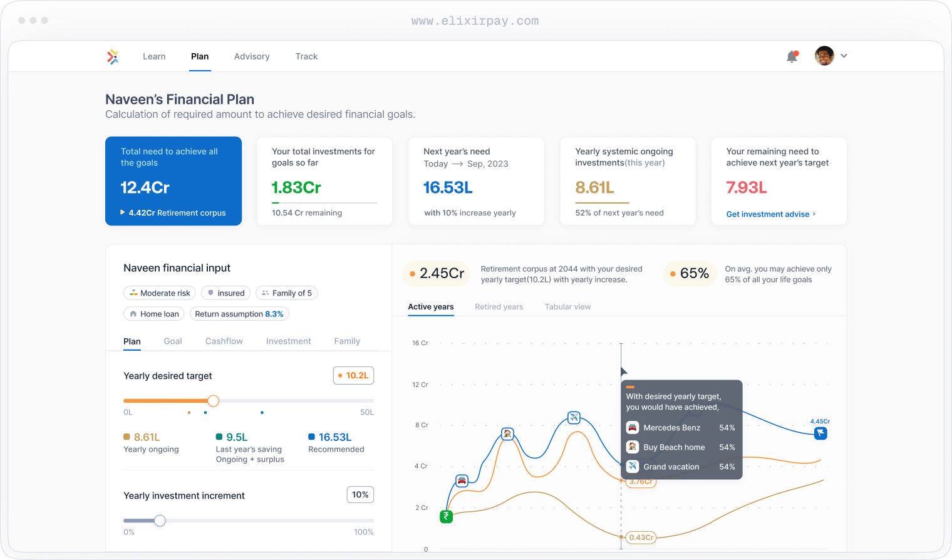The height and width of the screenshot is (560, 952).
Task: Open the Advisory nav item
Action: [252, 56]
